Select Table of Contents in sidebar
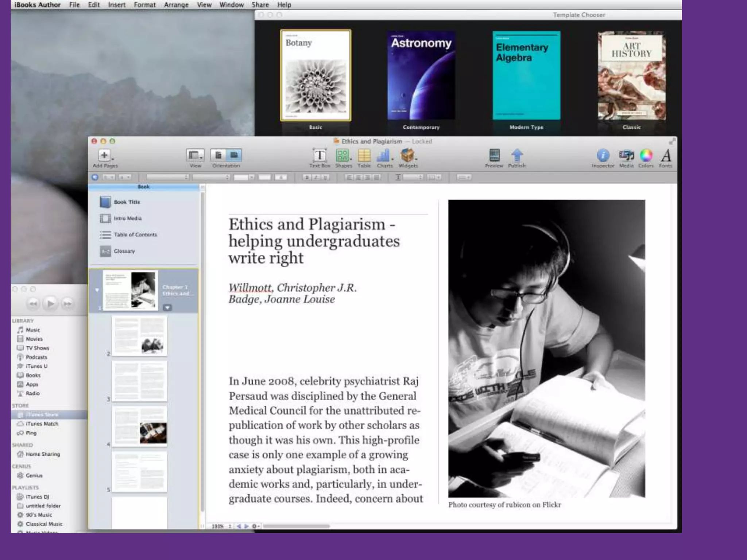The width and height of the screenshot is (747, 560). [135, 235]
